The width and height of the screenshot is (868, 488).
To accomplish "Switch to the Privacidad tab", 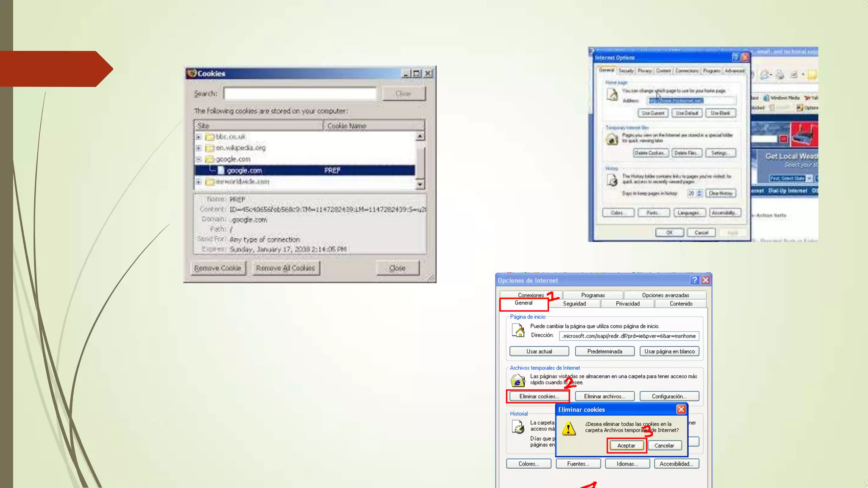I will (x=627, y=304).
